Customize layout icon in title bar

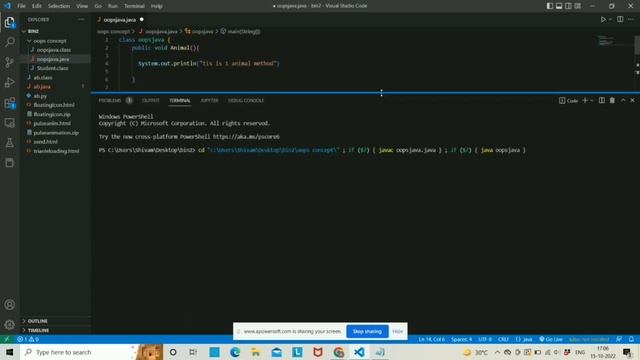pyautogui.click(x=578, y=6)
